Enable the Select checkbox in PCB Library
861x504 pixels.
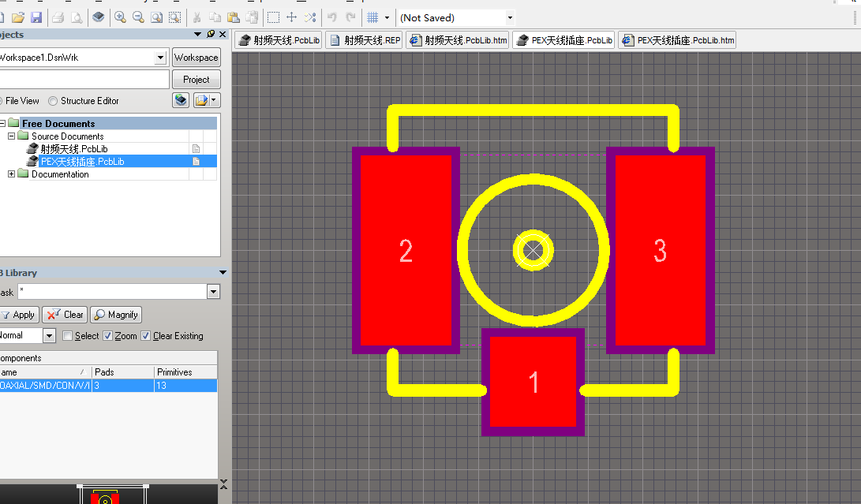coord(68,336)
